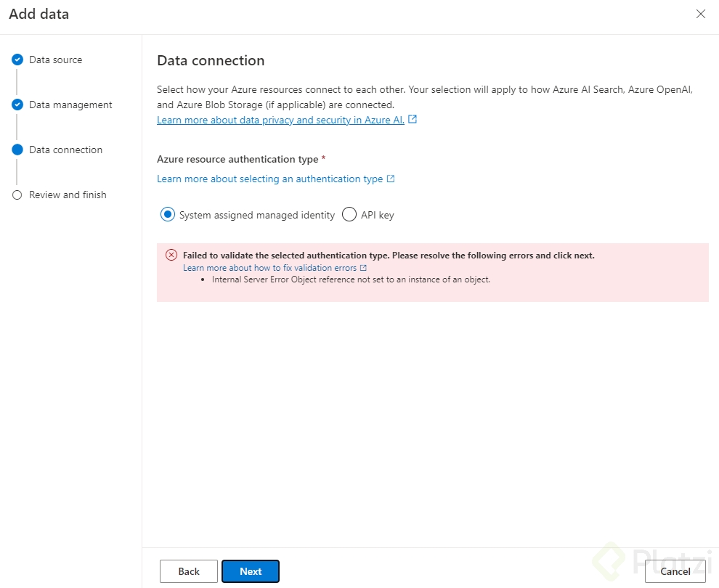The width and height of the screenshot is (719, 588).
Task: Click the Data management completed checkmark icon
Action: pos(17,105)
